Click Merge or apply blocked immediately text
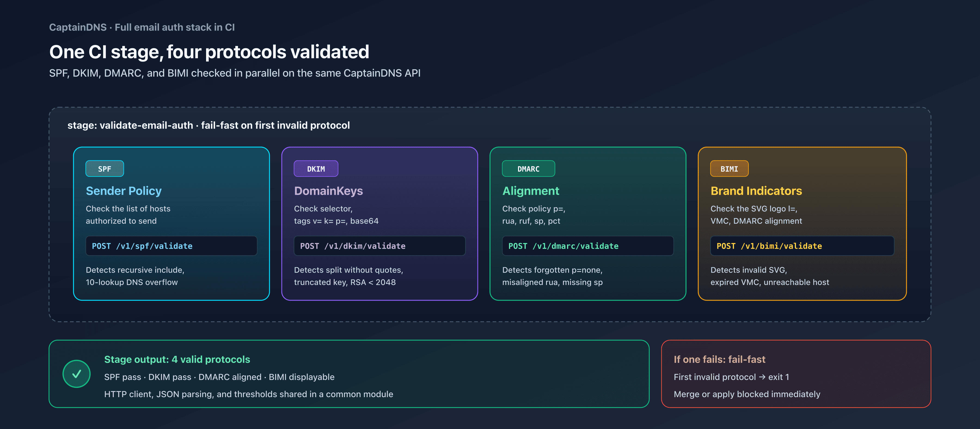Viewport: 980px width, 429px height. pyautogui.click(x=747, y=394)
